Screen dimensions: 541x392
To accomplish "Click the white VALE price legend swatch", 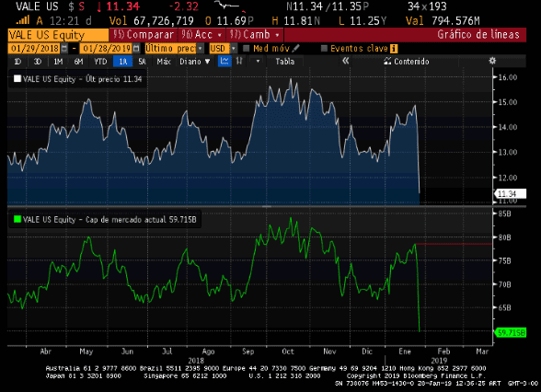I will 17,79.
